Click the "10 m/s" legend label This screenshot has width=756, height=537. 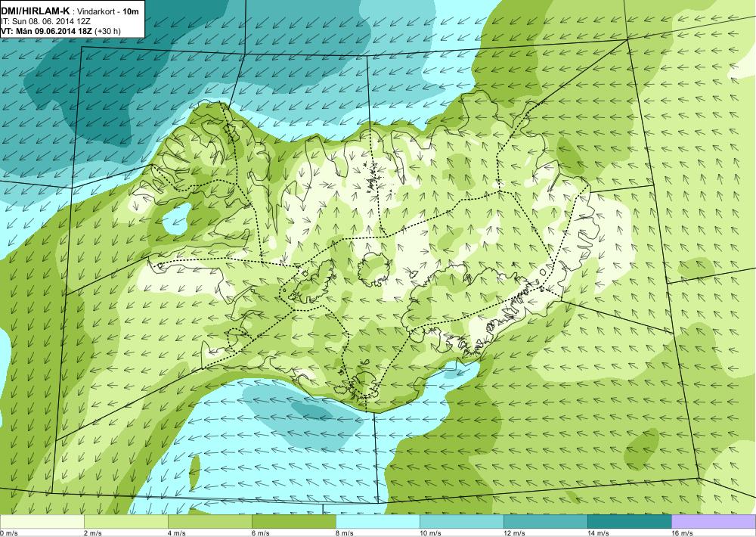click(x=430, y=533)
